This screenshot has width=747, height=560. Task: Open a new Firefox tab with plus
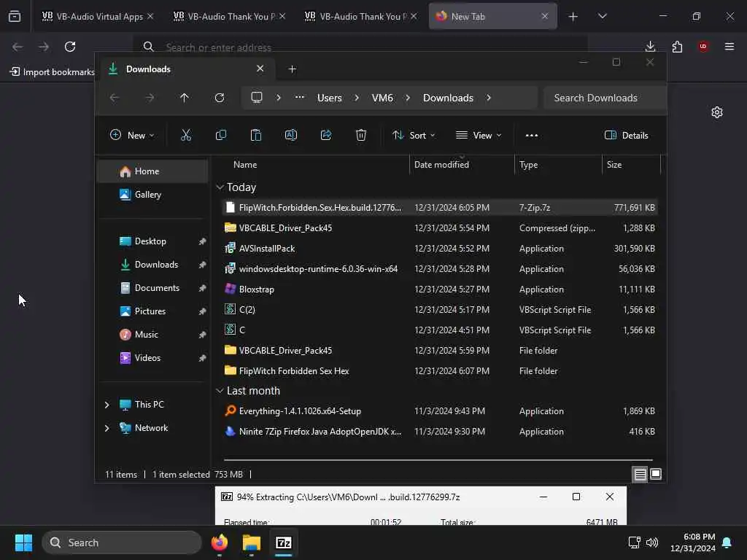point(573,17)
